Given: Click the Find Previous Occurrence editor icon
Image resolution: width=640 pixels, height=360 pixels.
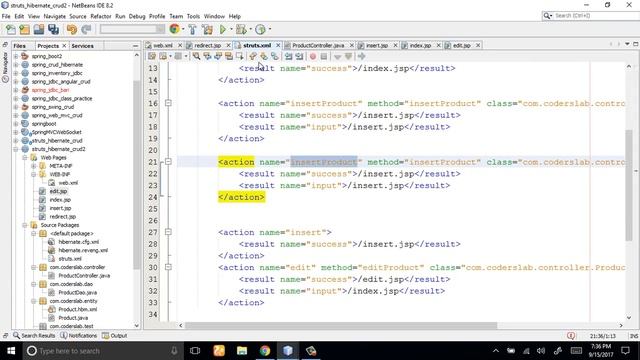Looking at the screenshot, I should pos(207,56).
